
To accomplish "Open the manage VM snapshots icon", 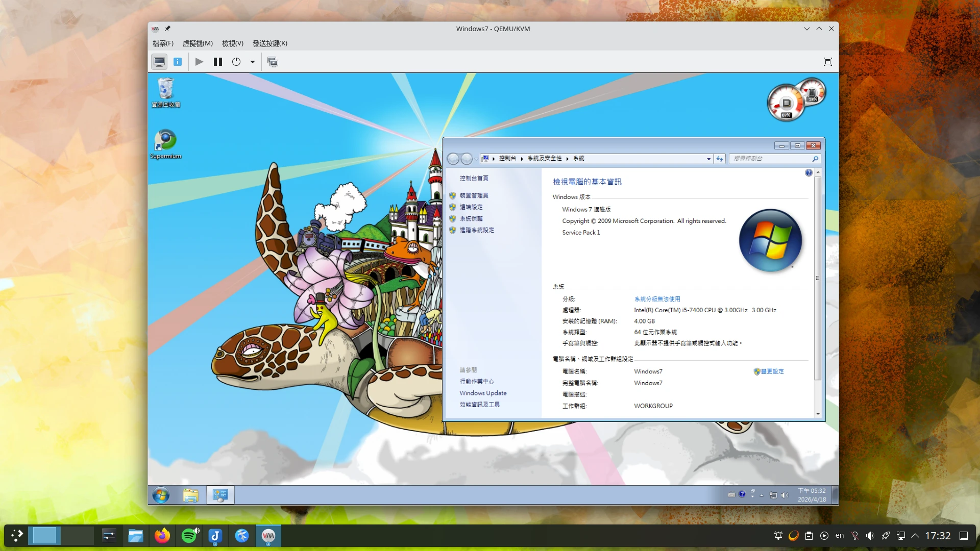I will [273, 62].
